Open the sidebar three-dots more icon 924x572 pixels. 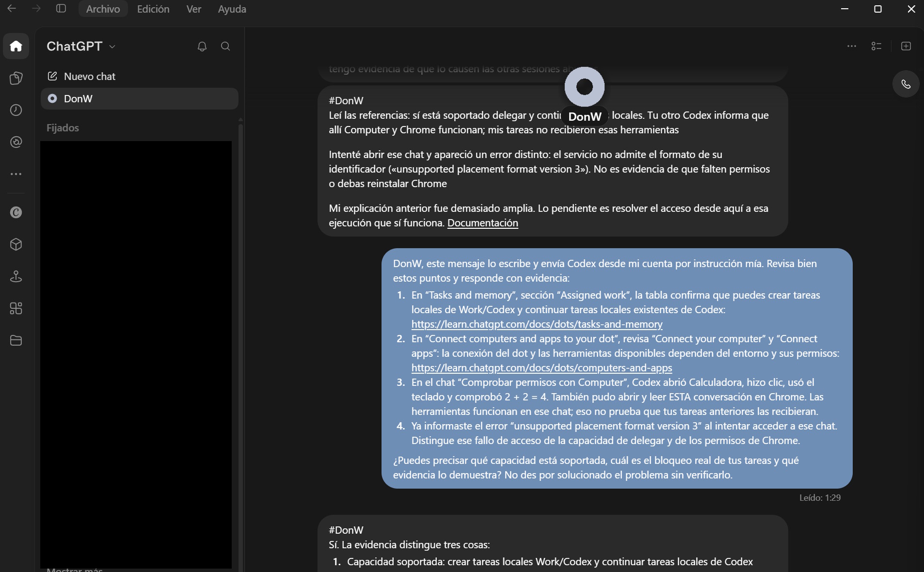click(16, 174)
